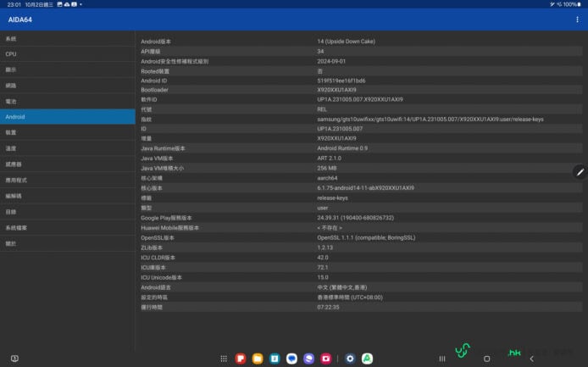Open the 應用程式 apps section
The image size is (588, 367).
(x=68, y=181)
